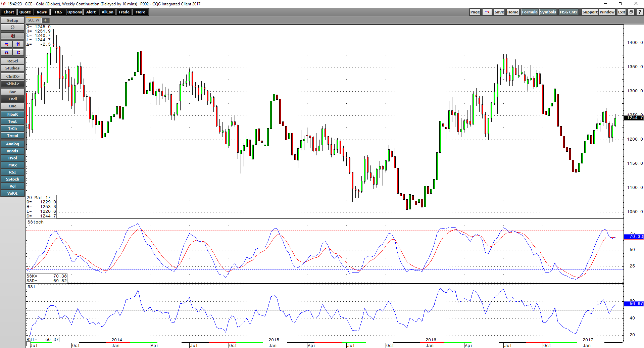
Task: Open the MSG Cntr message center
Action: point(568,12)
